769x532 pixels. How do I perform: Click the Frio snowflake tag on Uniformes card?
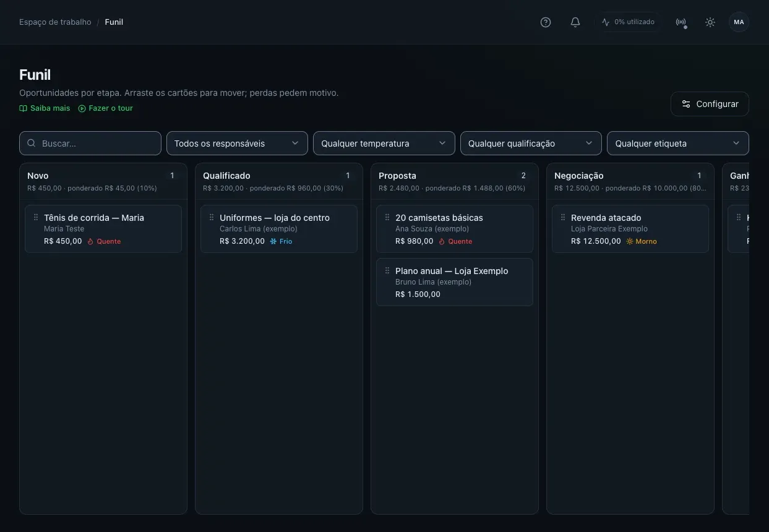(281, 241)
